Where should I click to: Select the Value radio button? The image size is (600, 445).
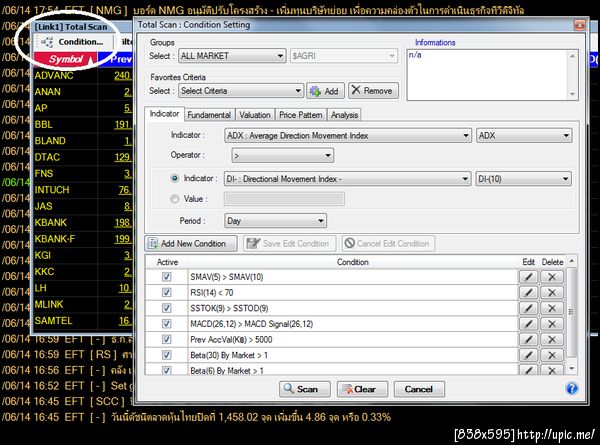pos(174,199)
